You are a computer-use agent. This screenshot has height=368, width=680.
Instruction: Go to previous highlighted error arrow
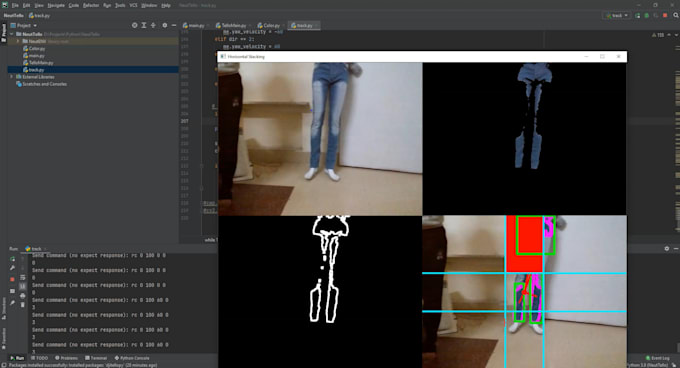coord(669,35)
